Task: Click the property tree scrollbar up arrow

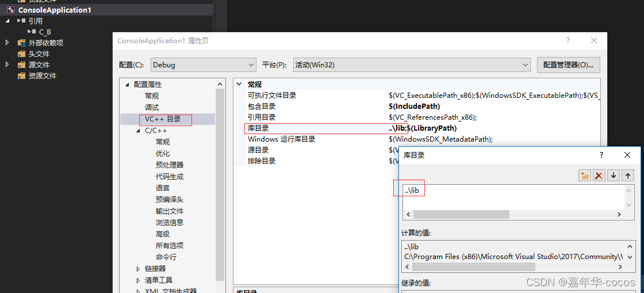Action: (221, 84)
